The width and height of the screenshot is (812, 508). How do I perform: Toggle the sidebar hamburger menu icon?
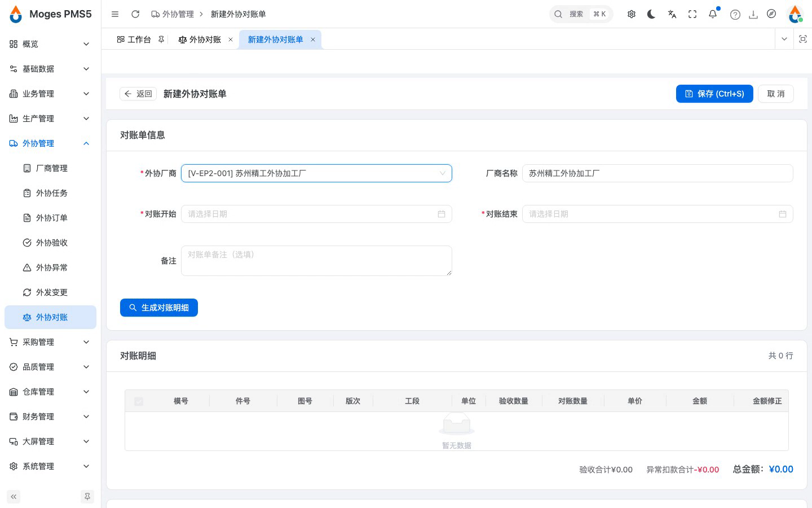(x=115, y=14)
